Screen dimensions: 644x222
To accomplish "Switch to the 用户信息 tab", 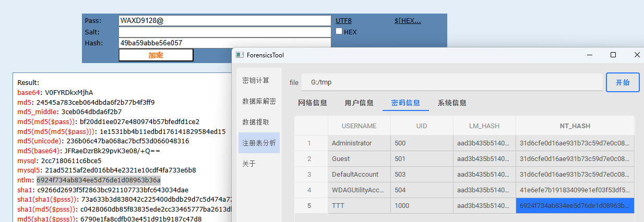I will coord(359,103).
